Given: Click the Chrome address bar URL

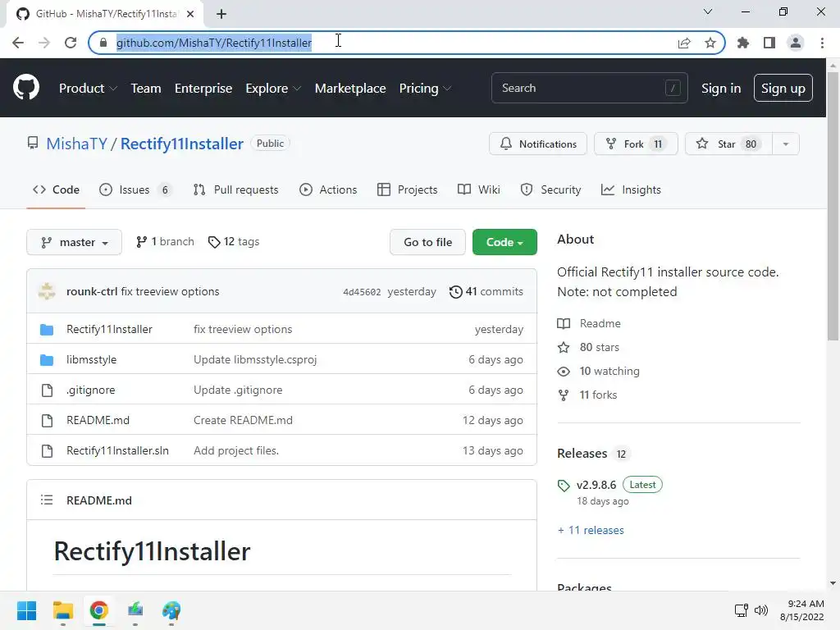Looking at the screenshot, I should click(214, 43).
